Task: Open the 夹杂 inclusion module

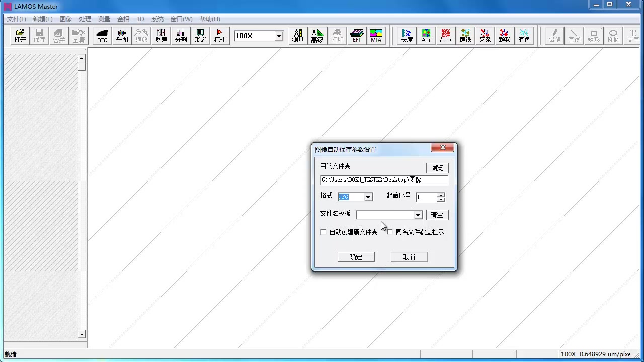Action: 485,36
